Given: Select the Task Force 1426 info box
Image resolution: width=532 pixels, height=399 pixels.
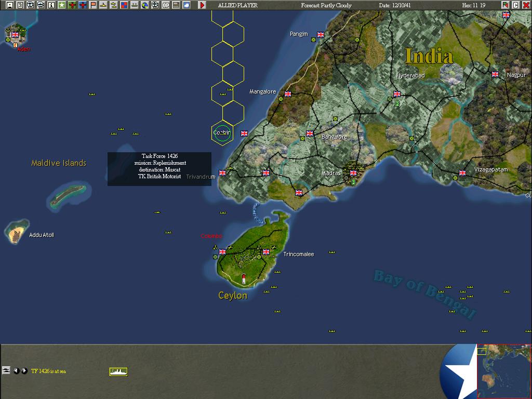Looking at the screenshot, I should click(158, 168).
